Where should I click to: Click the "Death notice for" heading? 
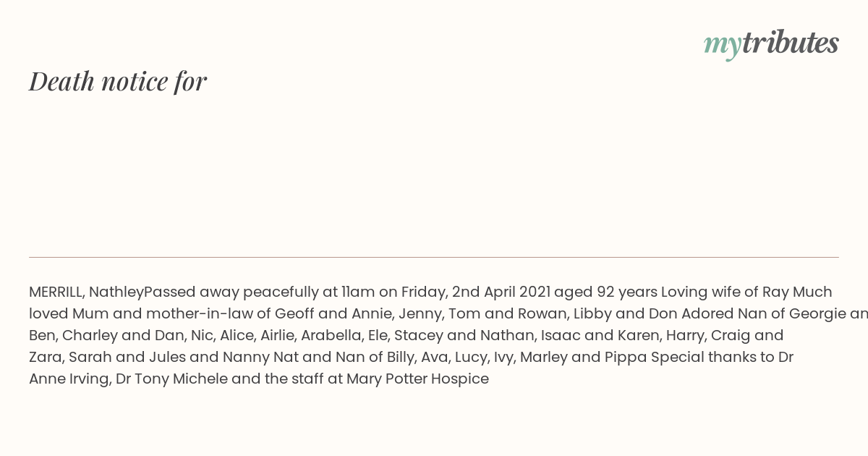tap(118, 81)
